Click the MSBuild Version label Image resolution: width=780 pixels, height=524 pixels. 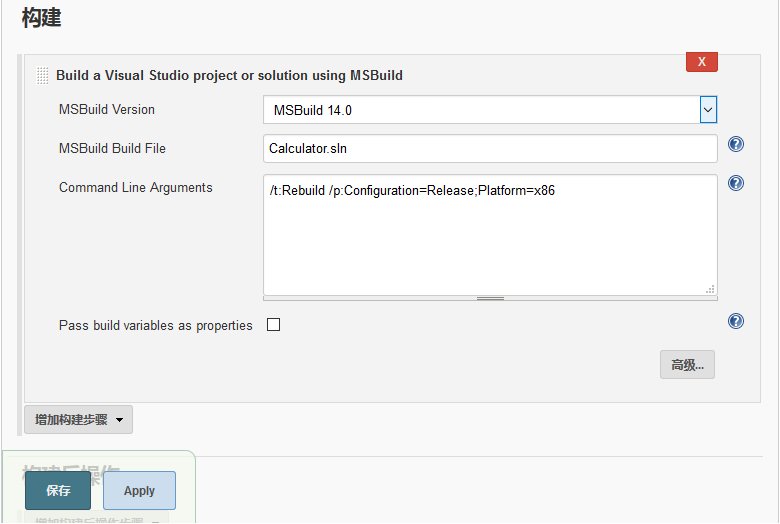coord(106,109)
